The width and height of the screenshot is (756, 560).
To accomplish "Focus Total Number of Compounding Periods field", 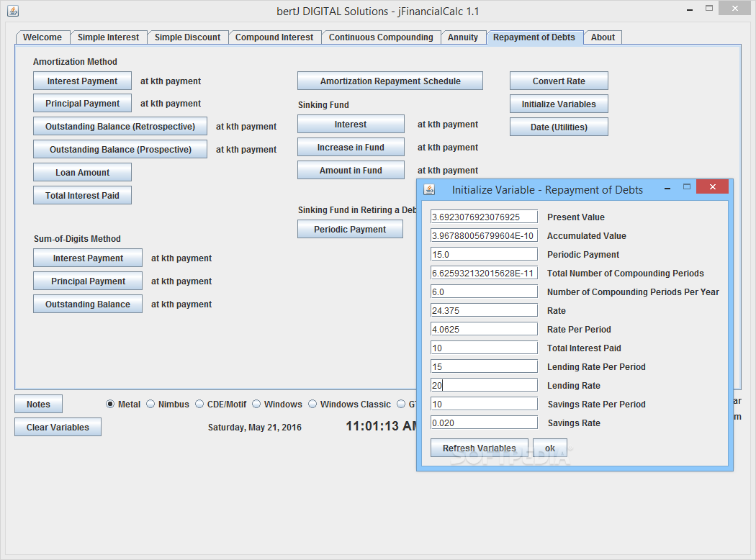I will (484, 274).
